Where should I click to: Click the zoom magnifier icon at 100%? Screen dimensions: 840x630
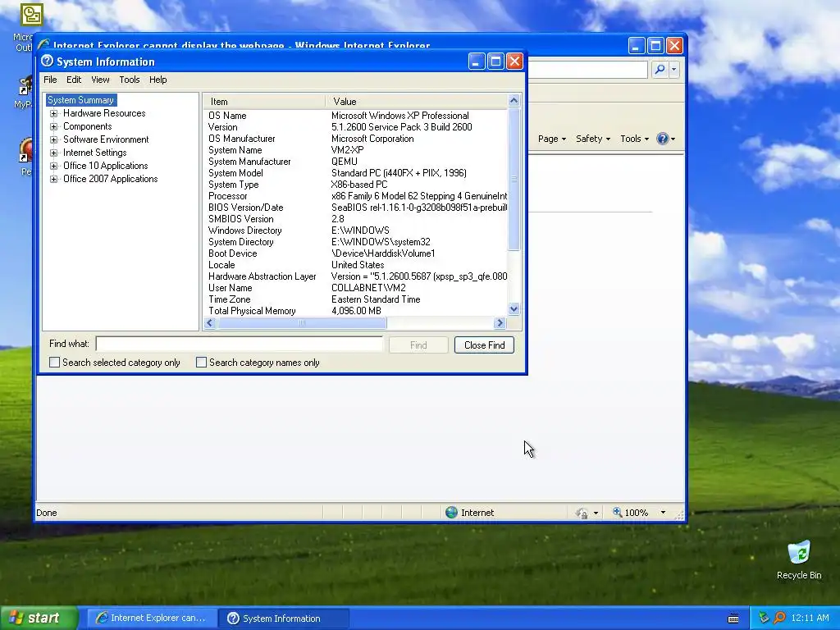click(x=617, y=512)
